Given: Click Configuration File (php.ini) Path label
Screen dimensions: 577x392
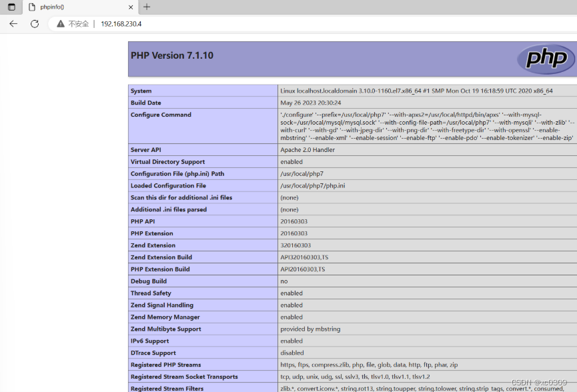Looking at the screenshot, I should (x=177, y=173).
